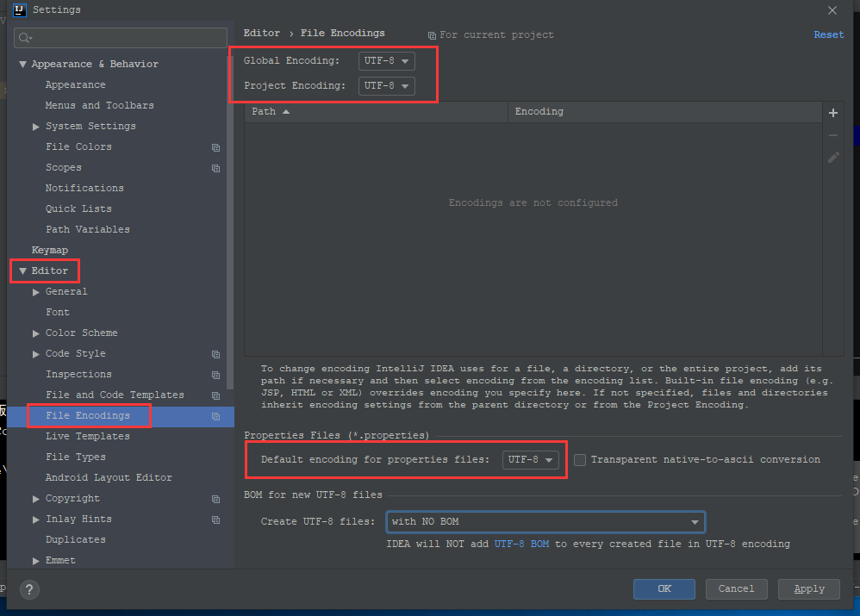Open Menus and Toolbars settings
The height and width of the screenshot is (616, 860).
[x=100, y=105]
